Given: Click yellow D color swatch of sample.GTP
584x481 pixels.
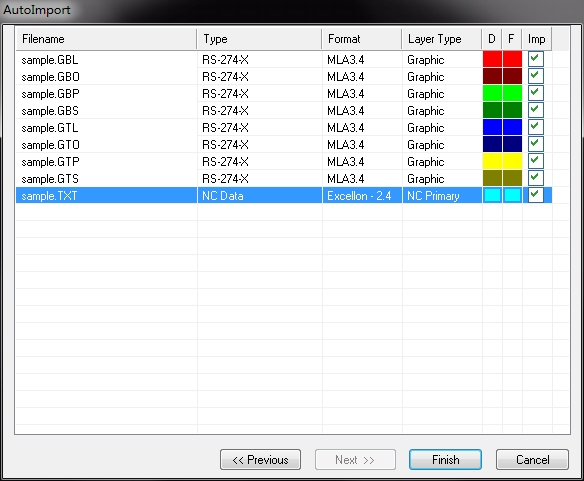Looking at the screenshot, I should (492, 161).
